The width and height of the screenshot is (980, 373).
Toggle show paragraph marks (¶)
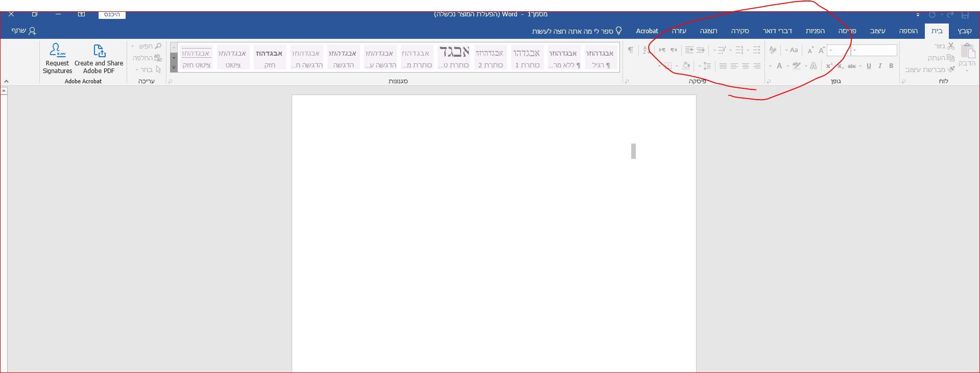[631, 50]
